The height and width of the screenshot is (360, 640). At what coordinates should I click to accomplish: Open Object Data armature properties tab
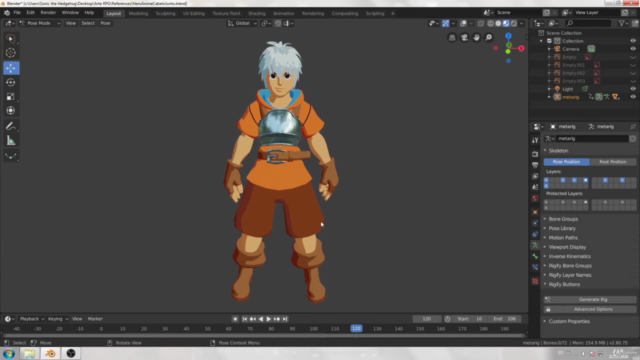pos(535,245)
